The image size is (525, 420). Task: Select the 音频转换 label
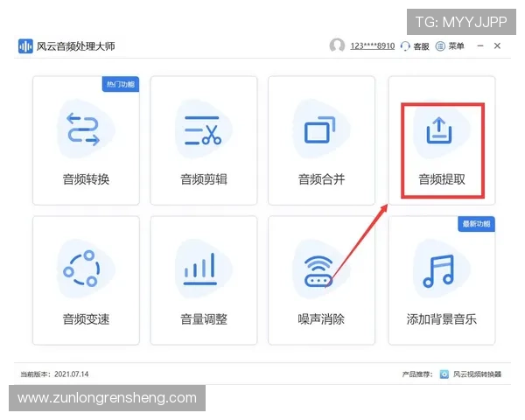click(86, 179)
